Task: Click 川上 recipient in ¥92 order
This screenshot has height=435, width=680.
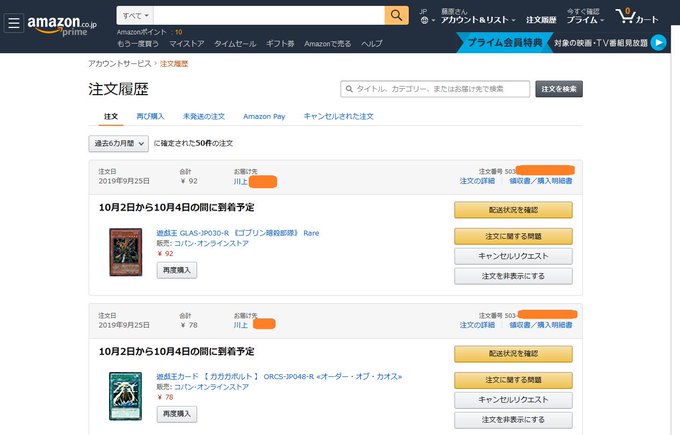Action: click(x=241, y=181)
